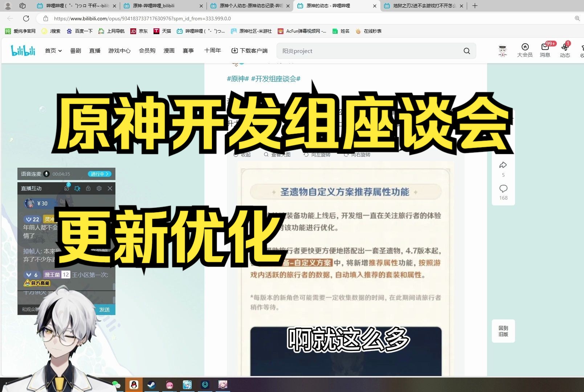Open 赛事 nav link

tap(188, 51)
